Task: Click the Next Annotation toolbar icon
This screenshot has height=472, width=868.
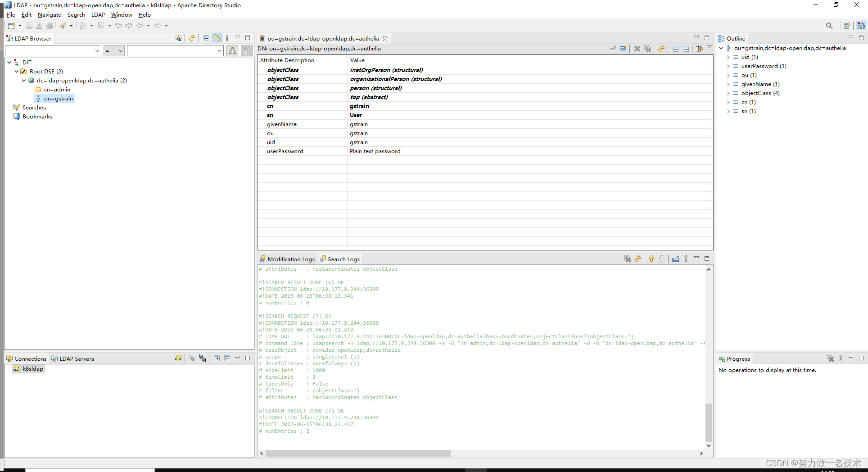Action: (x=83, y=26)
